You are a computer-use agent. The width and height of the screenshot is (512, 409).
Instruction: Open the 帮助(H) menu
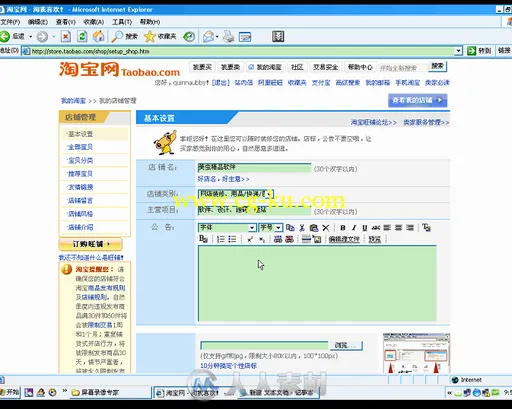[150, 22]
